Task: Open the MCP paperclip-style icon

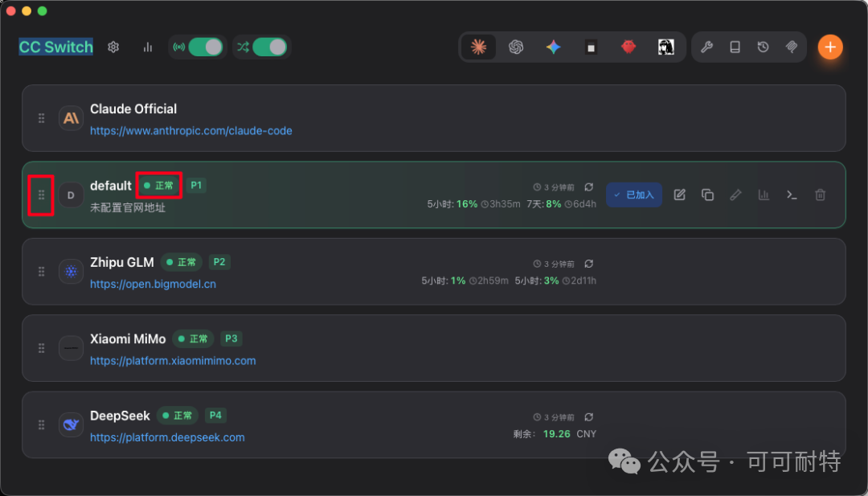Action: (x=791, y=47)
